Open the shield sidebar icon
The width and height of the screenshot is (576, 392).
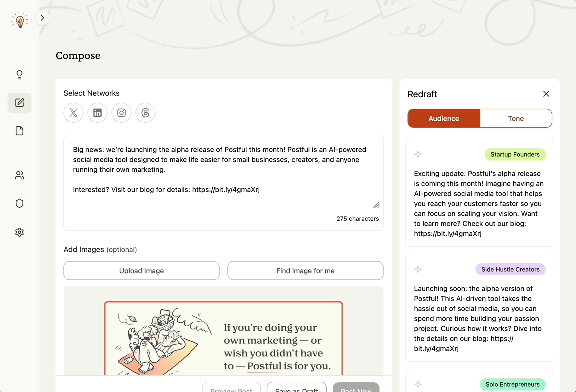pyautogui.click(x=19, y=203)
